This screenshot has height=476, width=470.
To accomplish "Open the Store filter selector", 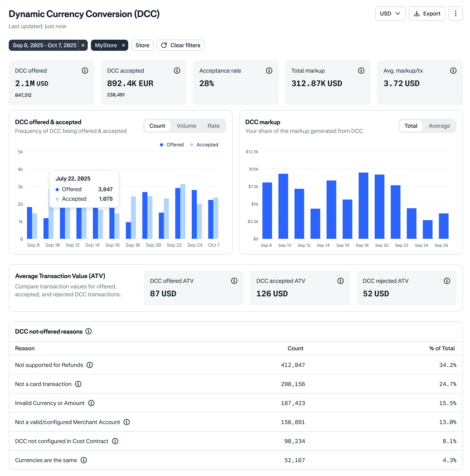I will coord(143,45).
